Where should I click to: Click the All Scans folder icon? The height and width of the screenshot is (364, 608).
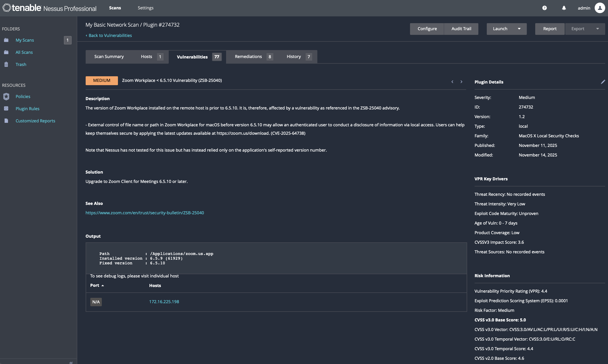coord(6,52)
